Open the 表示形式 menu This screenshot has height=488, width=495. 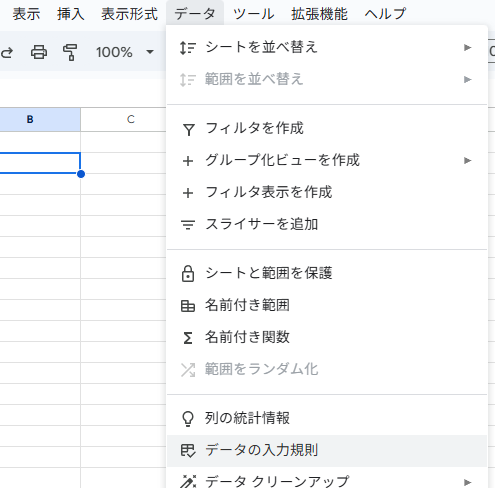click(129, 14)
